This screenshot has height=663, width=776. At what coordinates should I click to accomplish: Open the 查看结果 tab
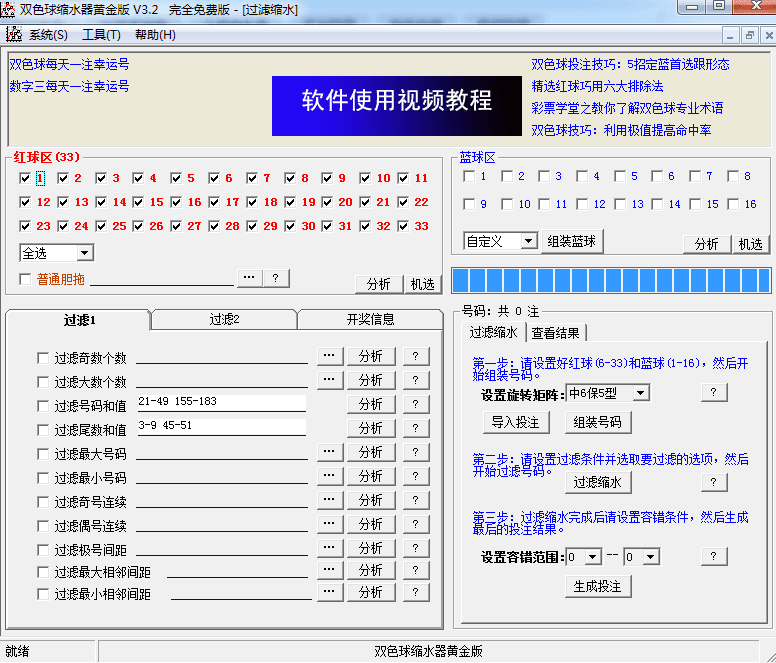pyautogui.click(x=555, y=333)
